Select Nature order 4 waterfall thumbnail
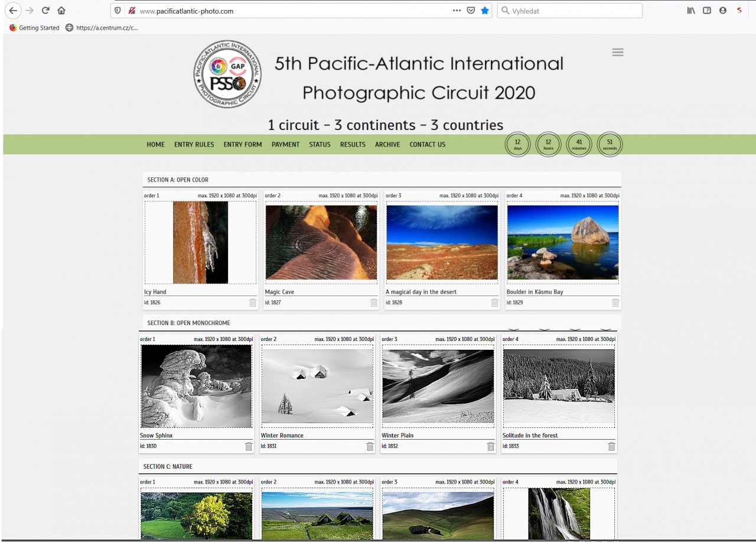 pyautogui.click(x=559, y=514)
